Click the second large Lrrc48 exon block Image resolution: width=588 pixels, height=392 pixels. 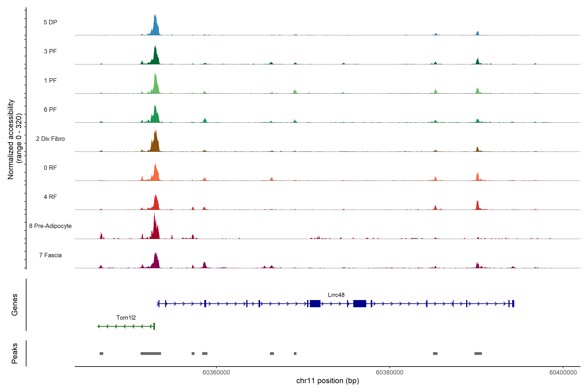point(359,304)
